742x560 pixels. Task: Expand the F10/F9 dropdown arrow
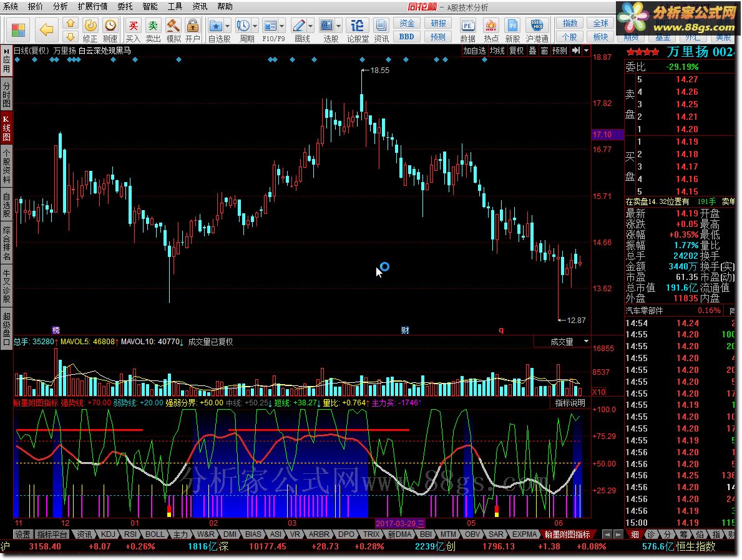[282, 26]
